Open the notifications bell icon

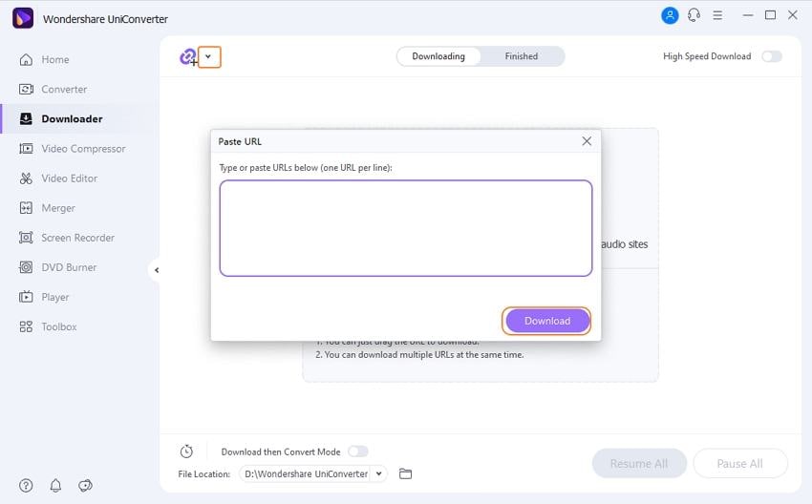tap(55, 485)
